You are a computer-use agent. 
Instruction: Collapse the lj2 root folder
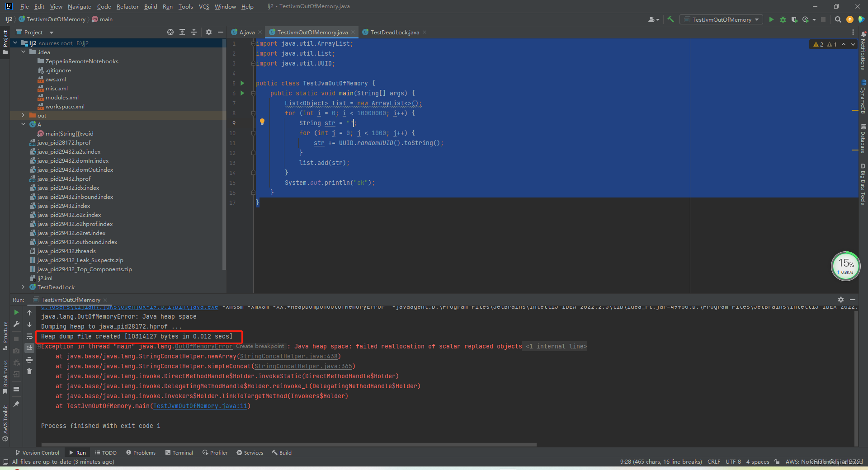15,43
